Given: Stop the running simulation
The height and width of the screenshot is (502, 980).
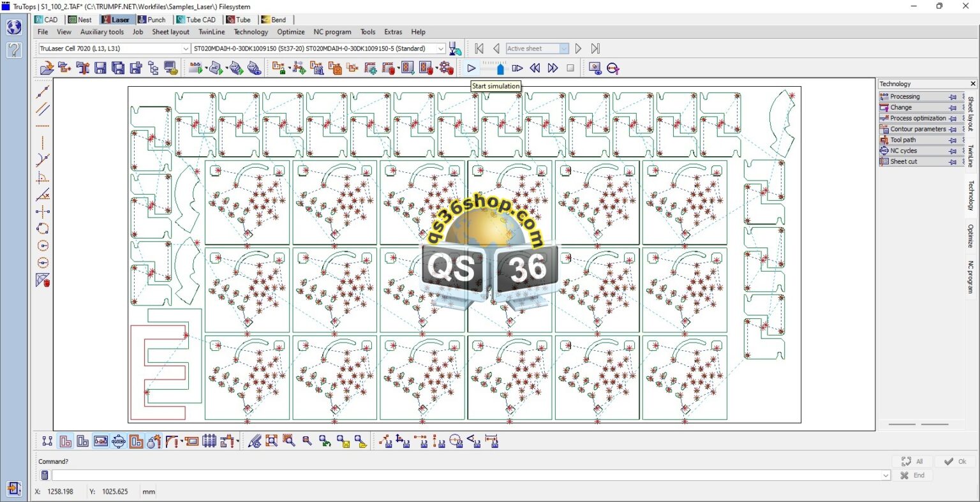Looking at the screenshot, I should click(x=570, y=68).
